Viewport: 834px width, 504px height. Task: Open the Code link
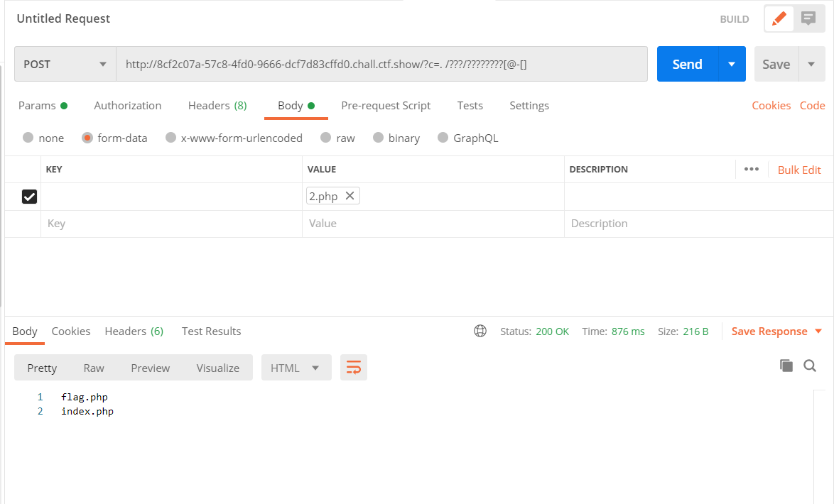point(812,105)
